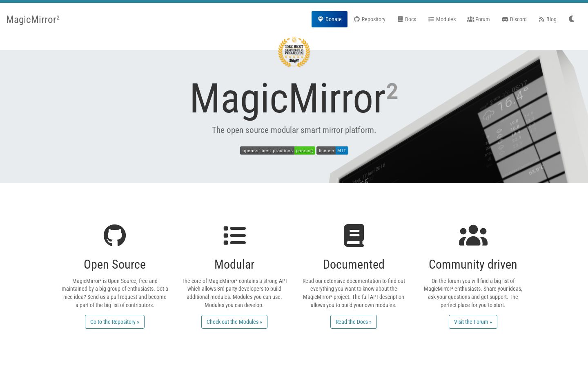Open the Blog nav link
Viewport: 588px width, 368px height.
[548, 19]
